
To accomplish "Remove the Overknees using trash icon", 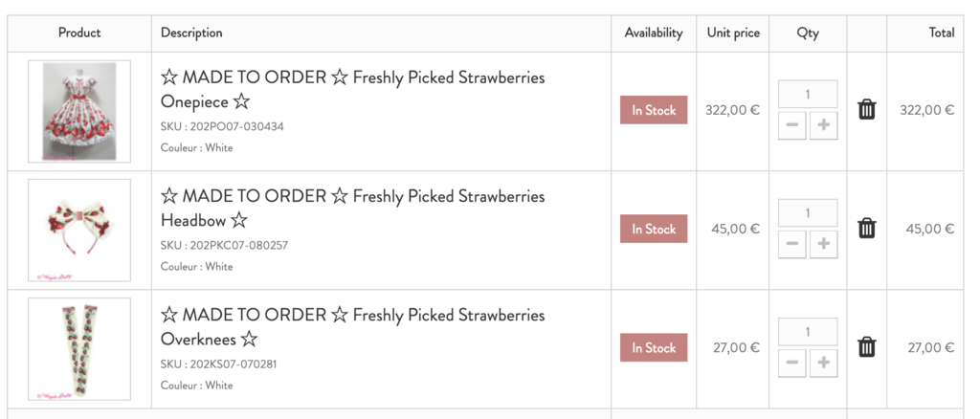I will click(866, 347).
